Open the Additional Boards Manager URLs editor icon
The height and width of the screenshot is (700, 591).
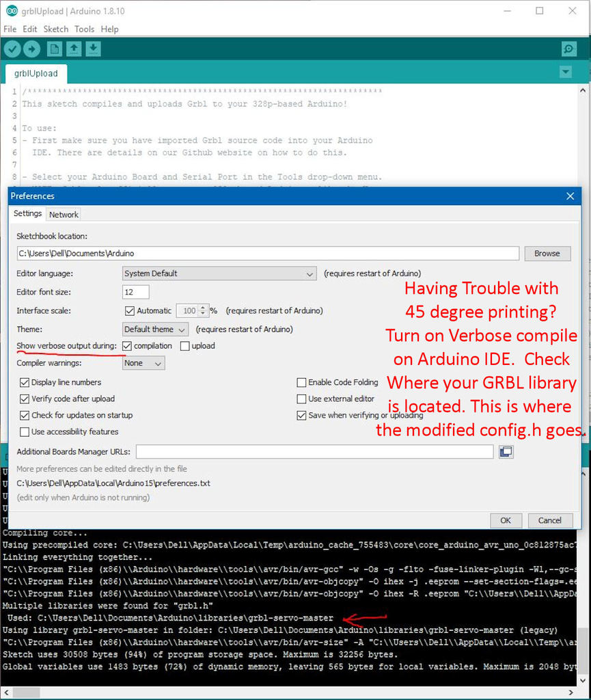click(x=506, y=452)
